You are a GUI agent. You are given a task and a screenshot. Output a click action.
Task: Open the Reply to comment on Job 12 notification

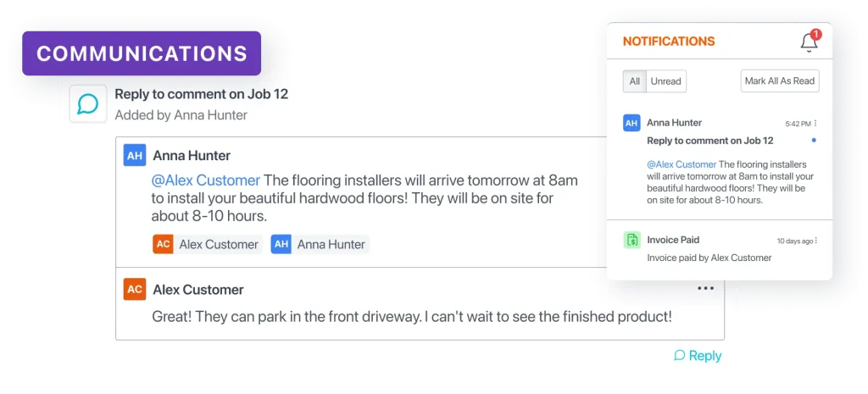[x=709, y=141]
